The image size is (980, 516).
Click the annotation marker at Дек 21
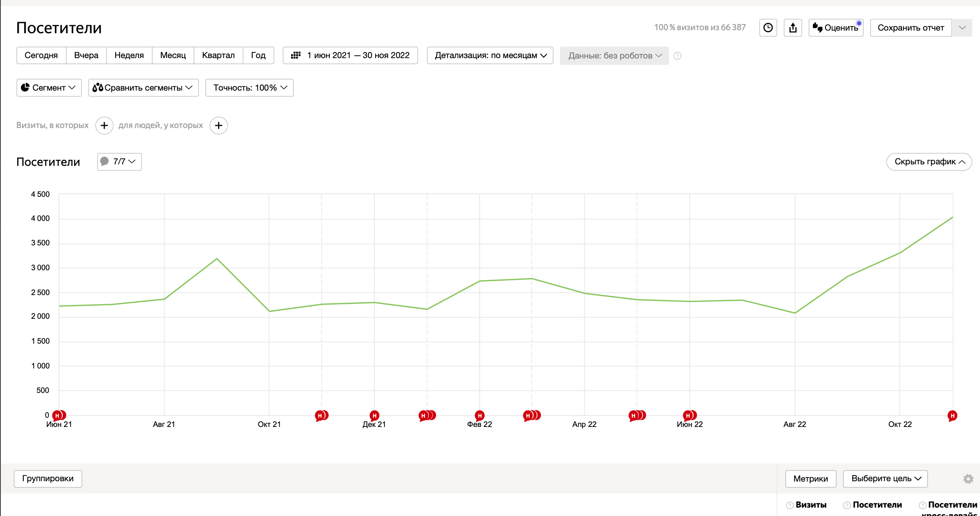point(374,415)
